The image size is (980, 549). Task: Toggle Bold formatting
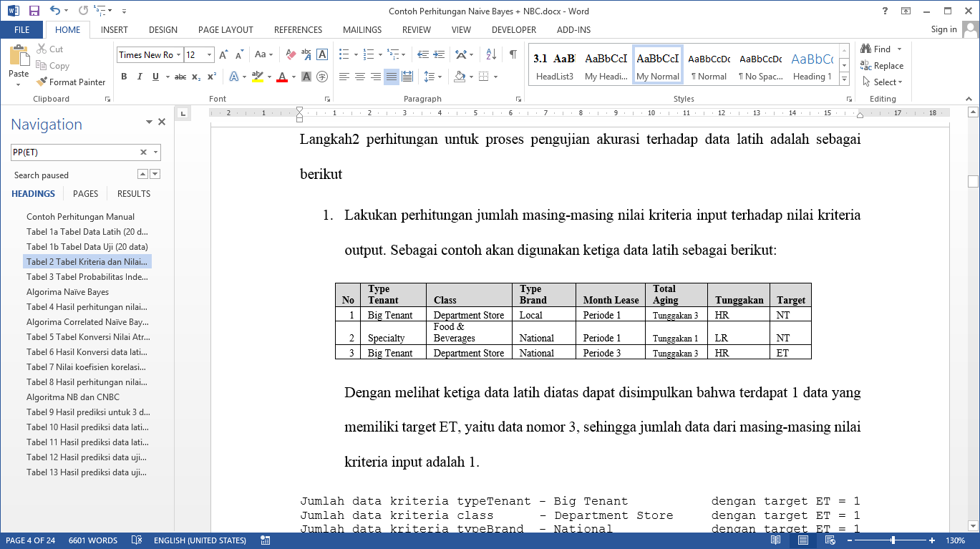[x=124, y=77]
